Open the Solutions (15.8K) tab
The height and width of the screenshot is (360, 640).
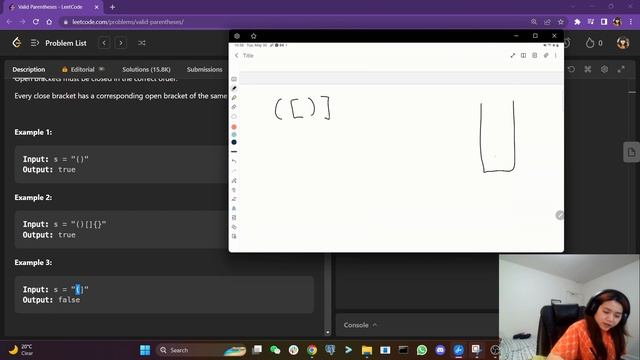coord(146,69)
